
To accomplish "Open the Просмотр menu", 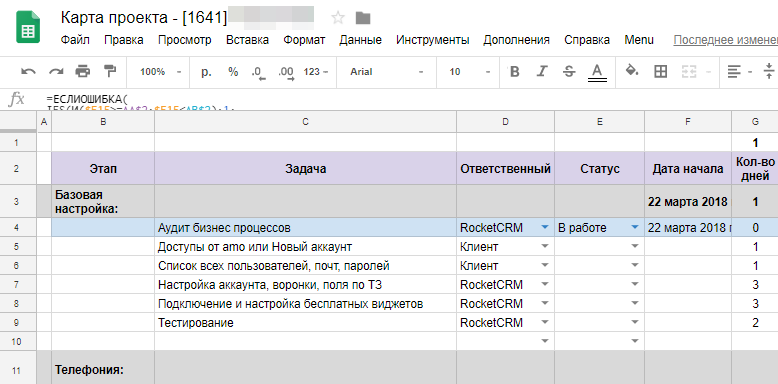I will click(185, 40).
